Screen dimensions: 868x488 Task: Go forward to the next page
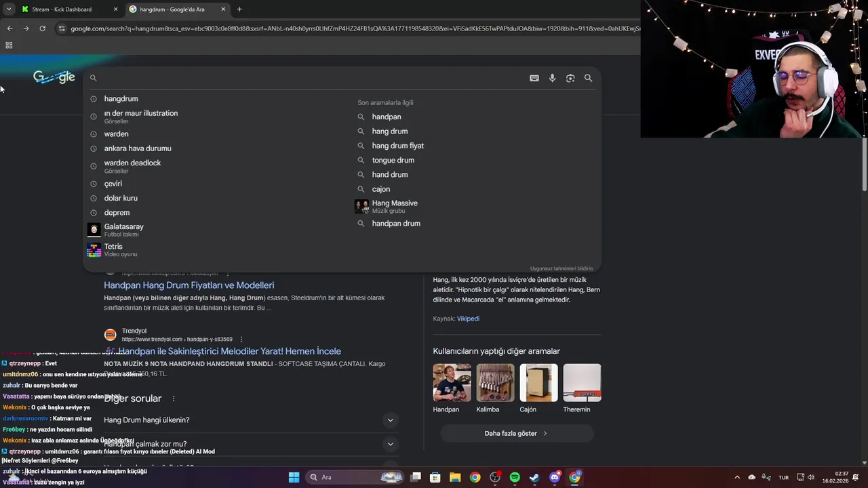click(x=26, y=28)
